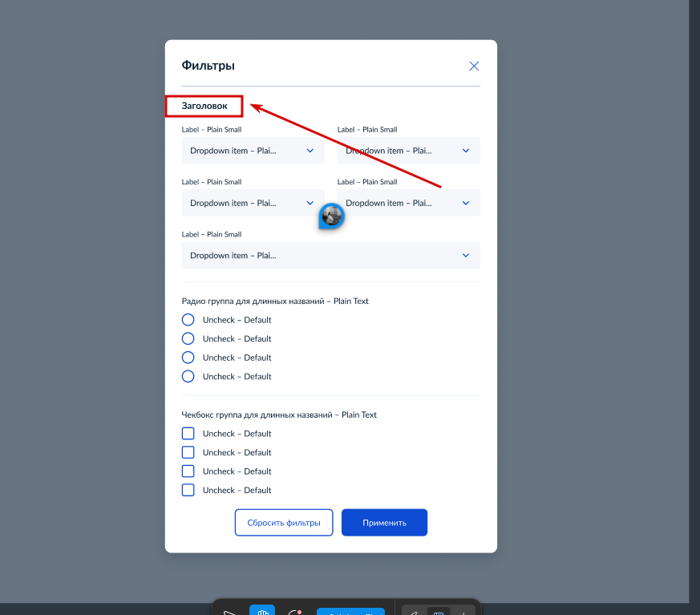
Task: Select the fourth radio option in Радио группа
Action: click(188, 376)
